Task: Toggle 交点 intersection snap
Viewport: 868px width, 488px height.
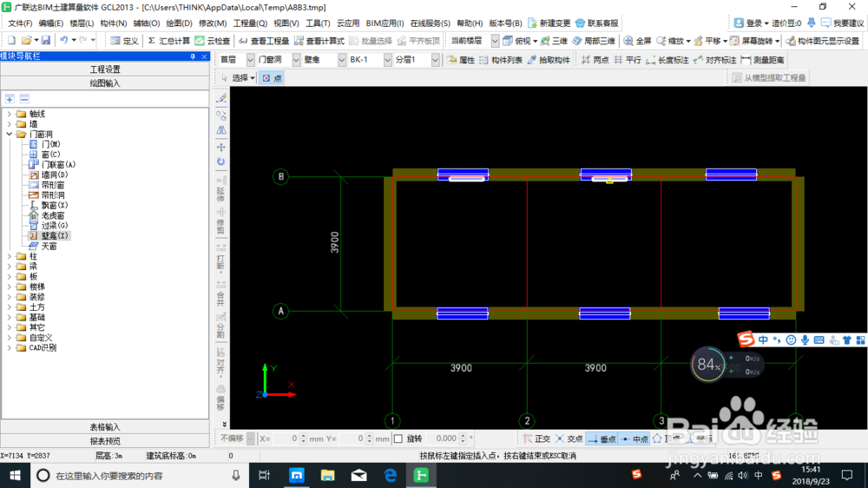Action: (x=569, y=439)
